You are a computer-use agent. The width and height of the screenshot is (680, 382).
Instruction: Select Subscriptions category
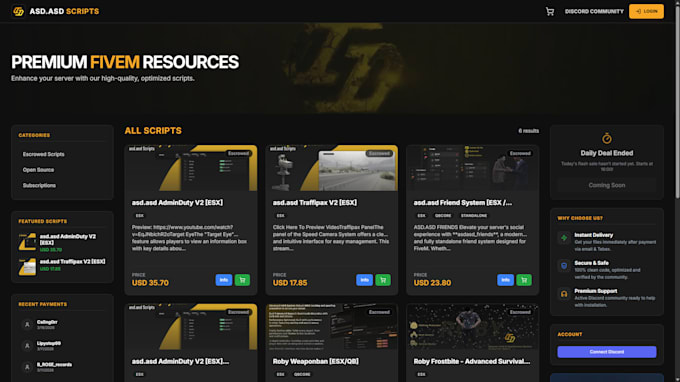click(39, 186)
